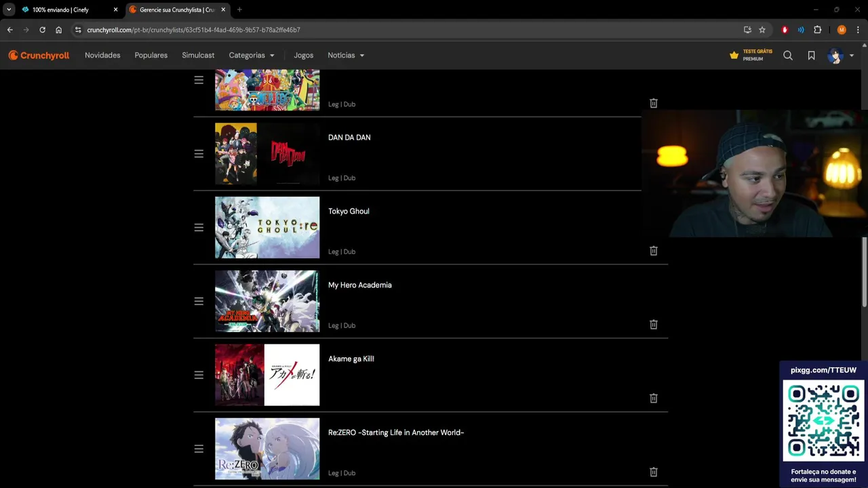Open the blue sound-wave extension icon

[x=801, y=30]
